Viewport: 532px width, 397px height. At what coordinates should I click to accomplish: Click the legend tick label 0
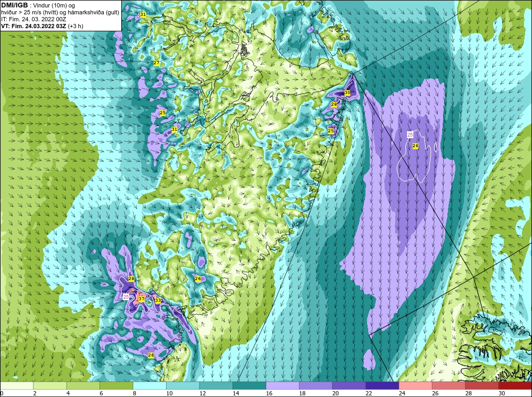(2, 393)
